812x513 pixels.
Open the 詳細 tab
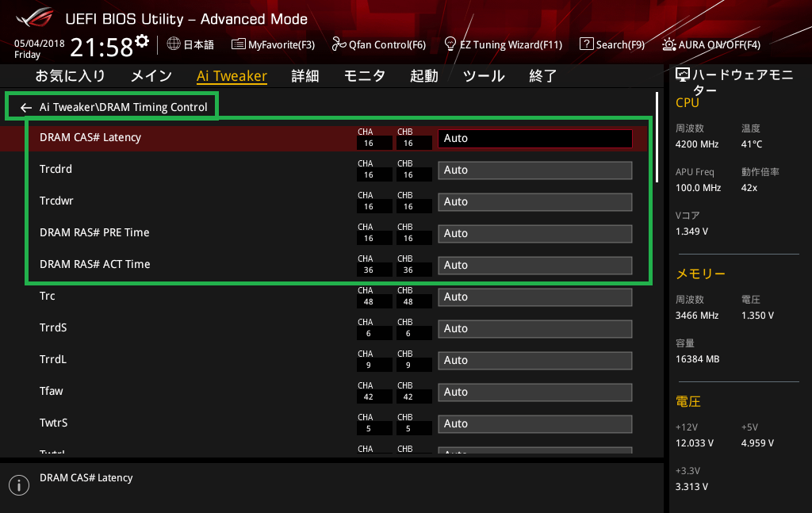[305, 76]
